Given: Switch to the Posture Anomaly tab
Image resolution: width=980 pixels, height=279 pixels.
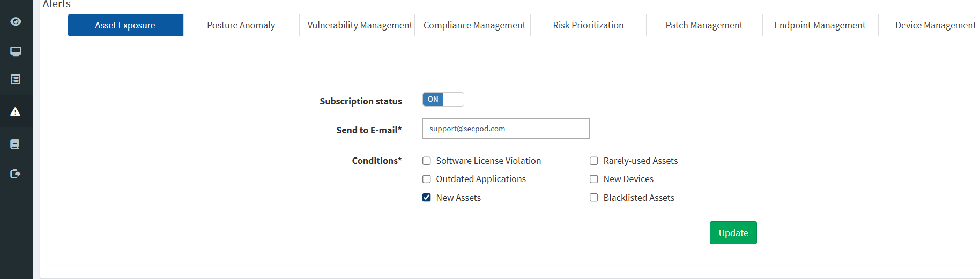Looking at the screenshot, I should (241, 25).
